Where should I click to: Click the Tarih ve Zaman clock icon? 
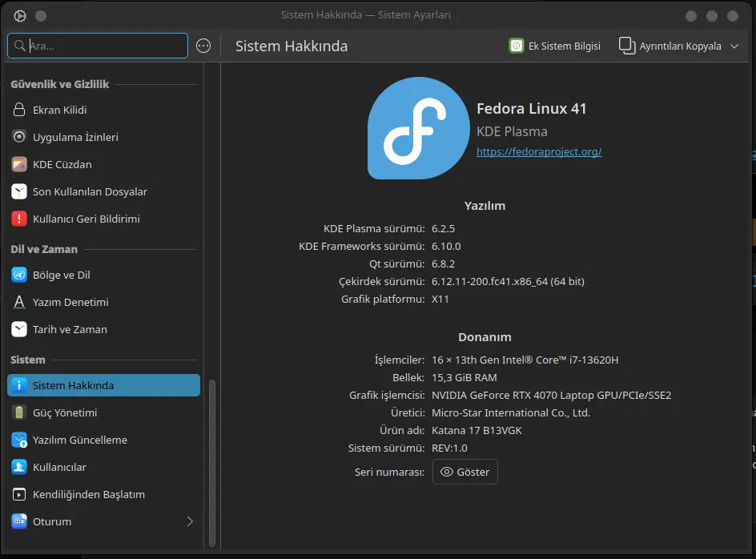pyautogui.click(x=18, y=329)
